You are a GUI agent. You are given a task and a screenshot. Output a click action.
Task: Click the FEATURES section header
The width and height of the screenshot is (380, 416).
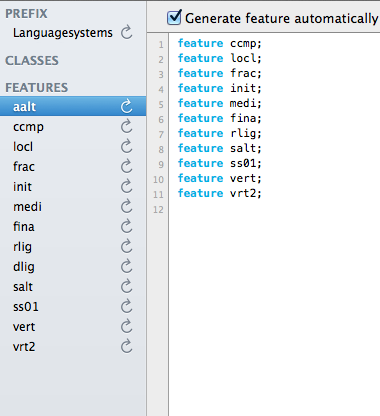point(37,87)
